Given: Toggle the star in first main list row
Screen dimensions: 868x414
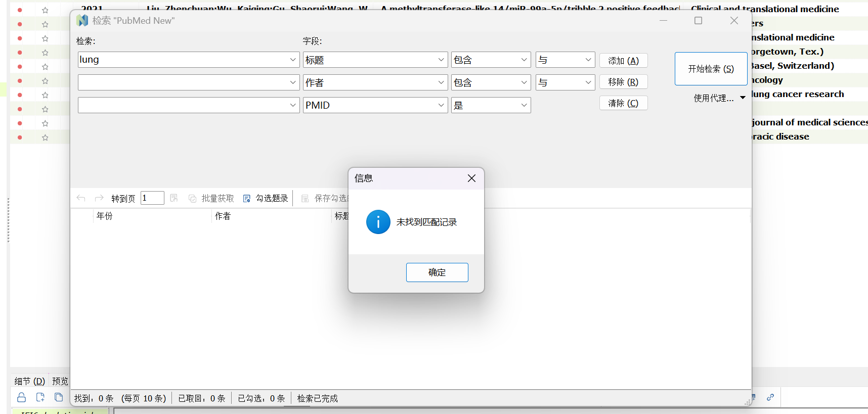Looking at the screenshot, I should 45,10.
